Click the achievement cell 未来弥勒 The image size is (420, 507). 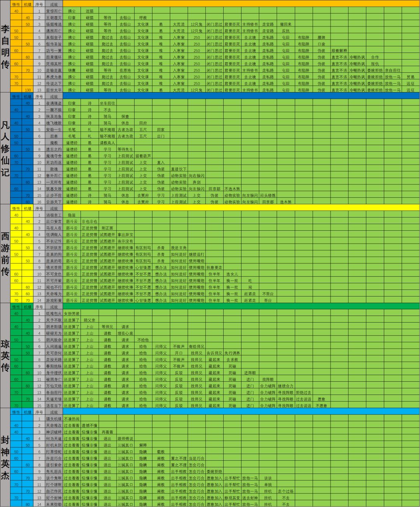(x=54, y=505)
